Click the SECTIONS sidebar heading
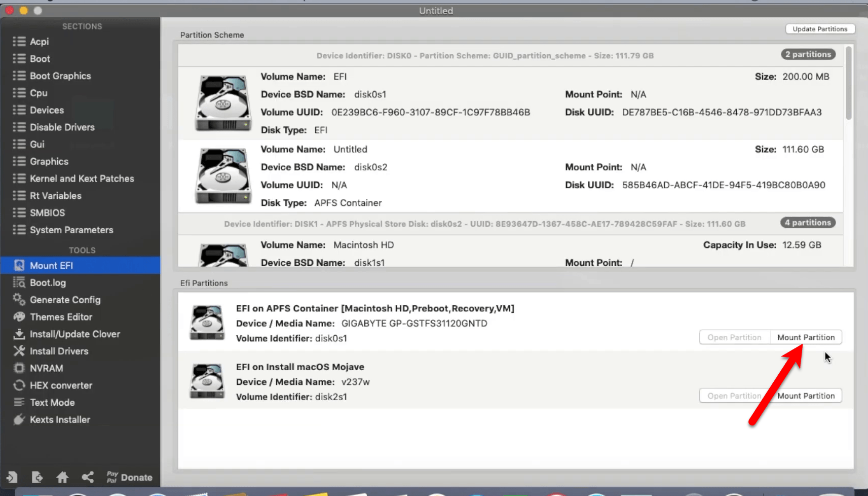 click(x=82, y=26)
